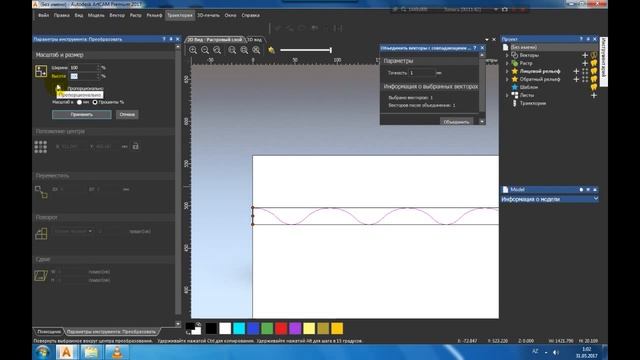
Task: Toggle visibility bulb on Растр row
Action: [594, 63]
